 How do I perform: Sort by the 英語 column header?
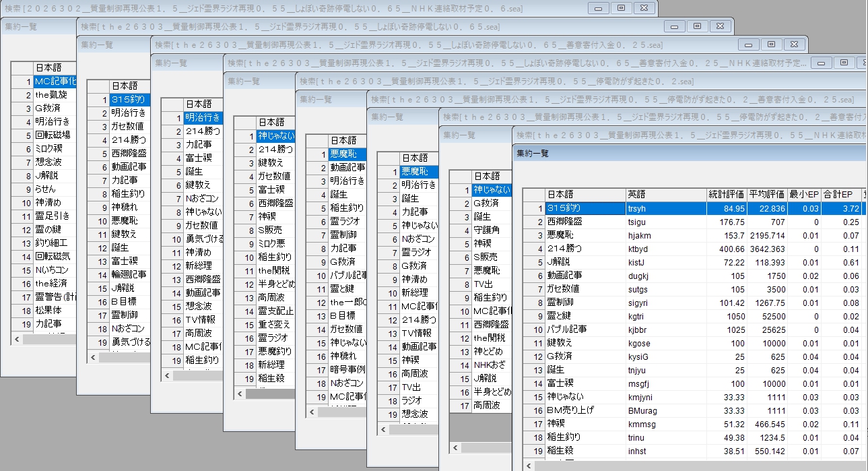664,194
